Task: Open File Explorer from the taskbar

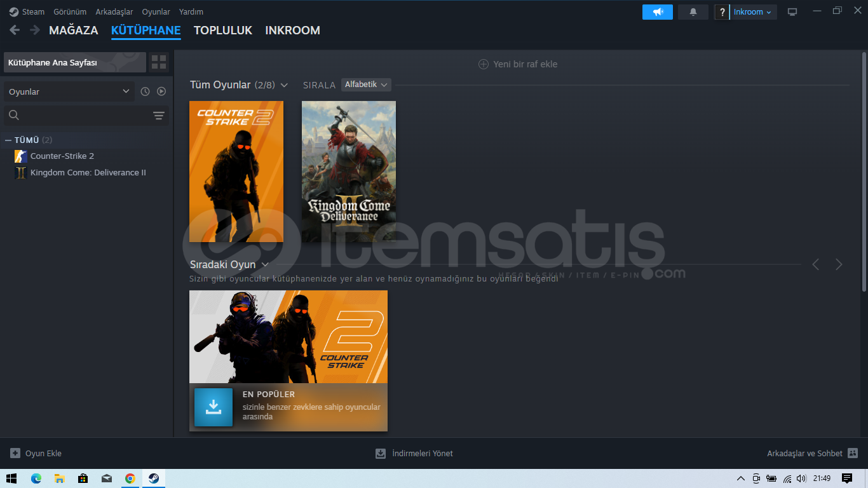Action: click(x=59, y=478)
